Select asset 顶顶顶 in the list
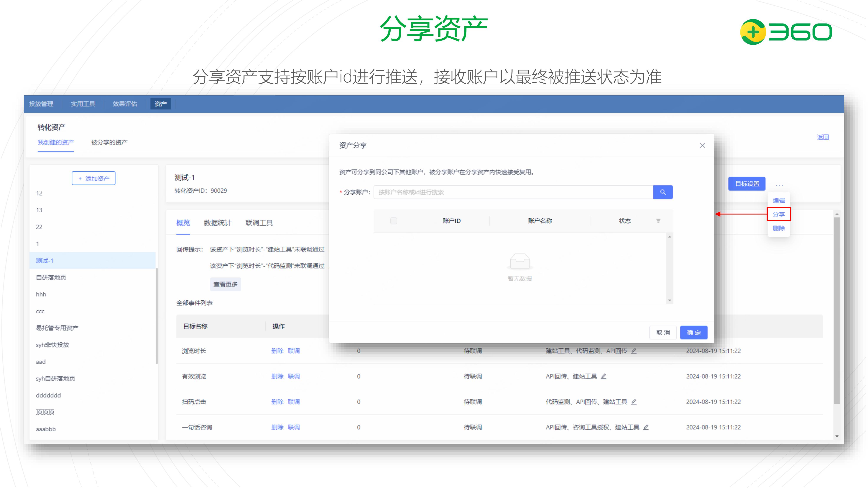 pyautogui.click(x=93, y=412)
